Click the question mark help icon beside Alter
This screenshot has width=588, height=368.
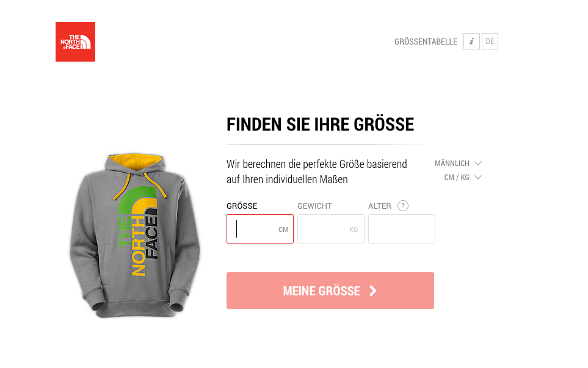pyautogui.click(x=403, y=206)
